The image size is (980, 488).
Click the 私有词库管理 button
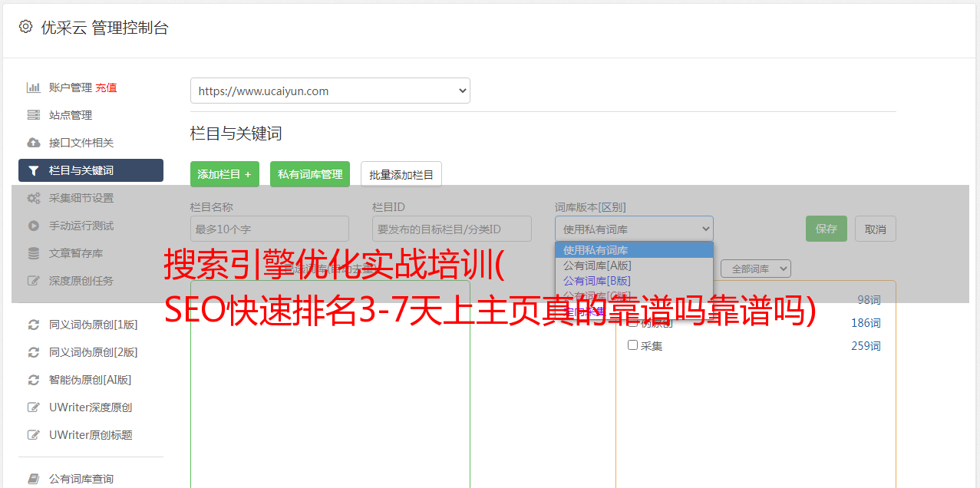click(310, 174)
